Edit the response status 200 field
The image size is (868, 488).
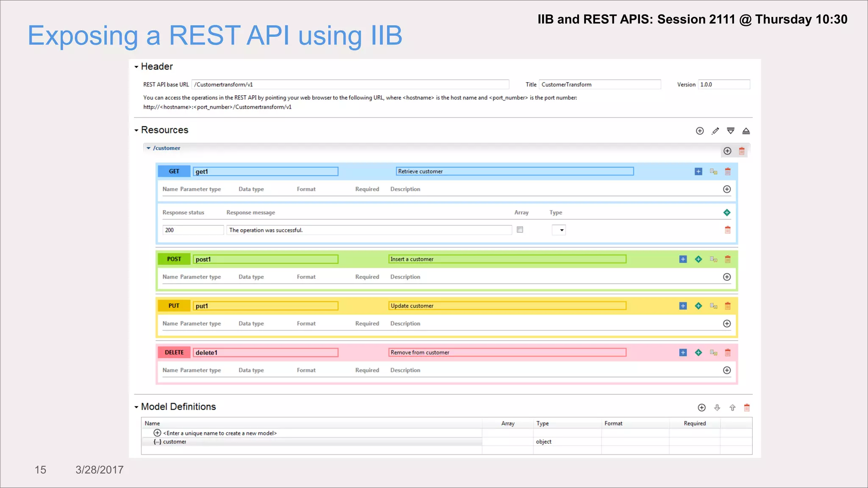(x=193, y=230)
